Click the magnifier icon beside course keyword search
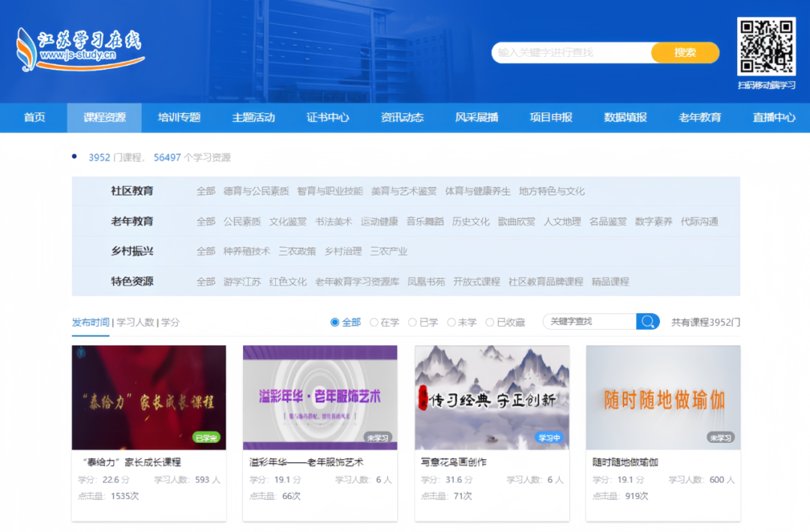 point(648,321)
